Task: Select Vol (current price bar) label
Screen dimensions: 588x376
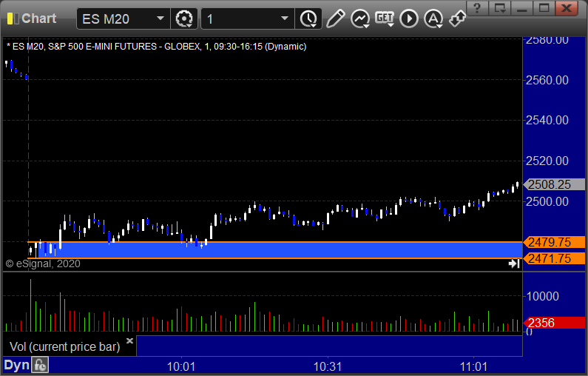Action: [x=64, y=346]
